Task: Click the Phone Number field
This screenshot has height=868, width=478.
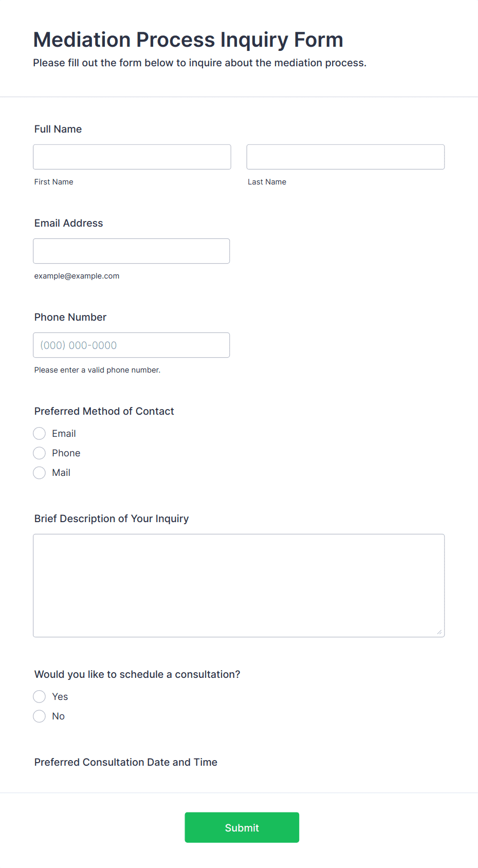Action: pos(132,345)
